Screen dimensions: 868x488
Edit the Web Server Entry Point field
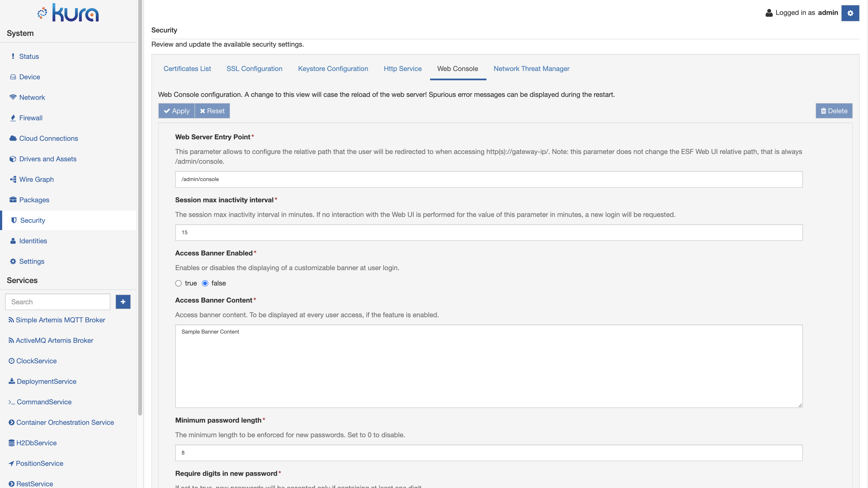(489, 179)
